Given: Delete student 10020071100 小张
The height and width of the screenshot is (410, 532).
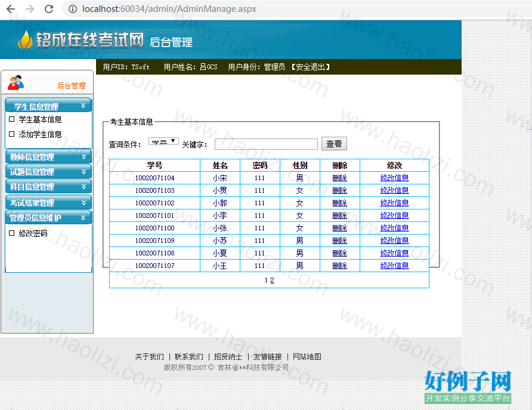Looking at the screenshot, I should 339,228.
